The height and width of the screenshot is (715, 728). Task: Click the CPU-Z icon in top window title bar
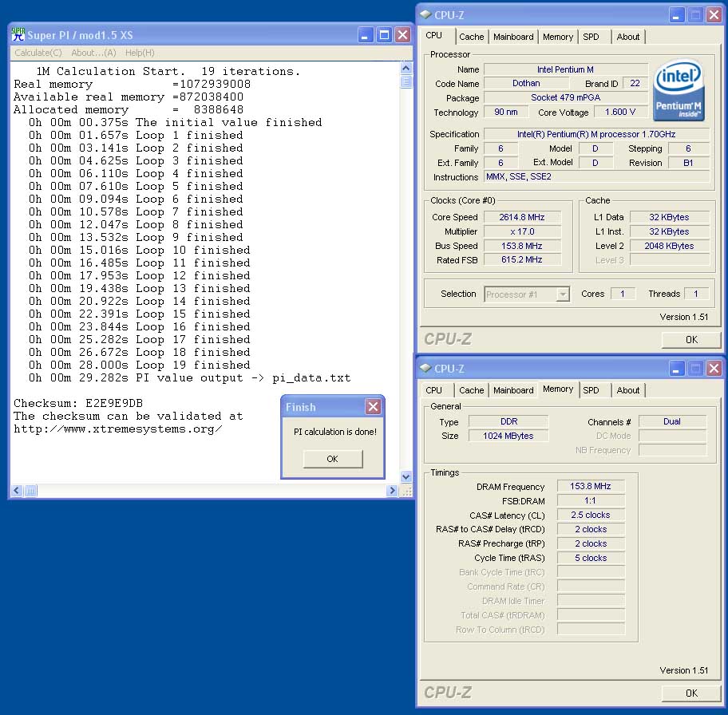[x=425, y=15]
